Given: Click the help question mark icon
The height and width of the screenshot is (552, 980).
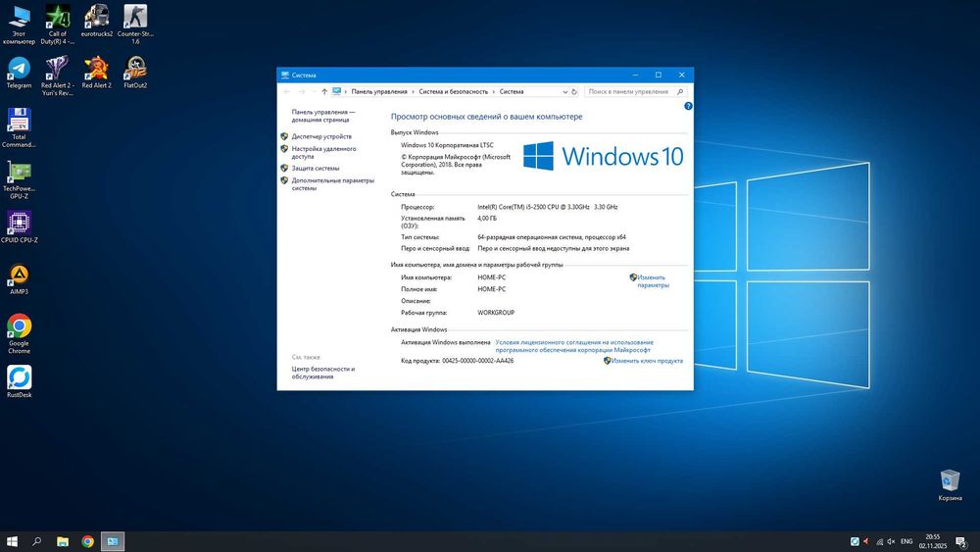Looking at the screenshot, I should click(x=688, y=106).
